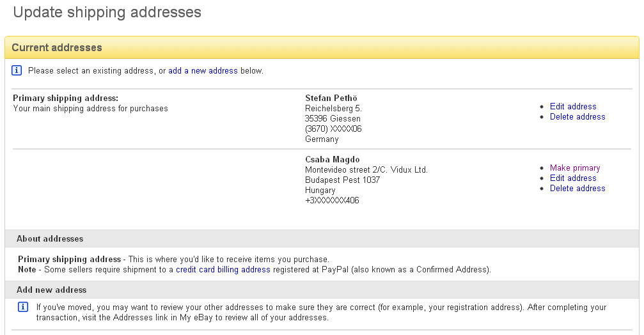This screenshot has height=335, width=644.
Task: Click the "Reichelsberg 5." street line
Action: [333, 109]
